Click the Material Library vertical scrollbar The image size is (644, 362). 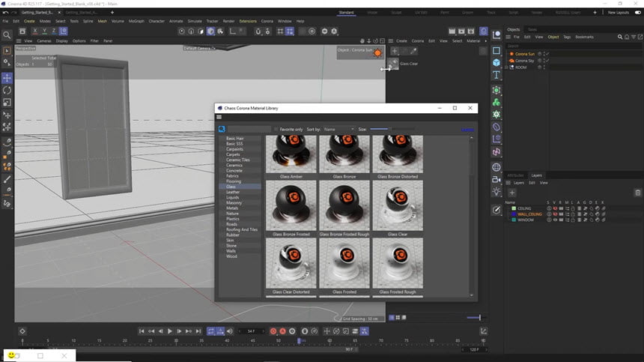pos(471,216)
